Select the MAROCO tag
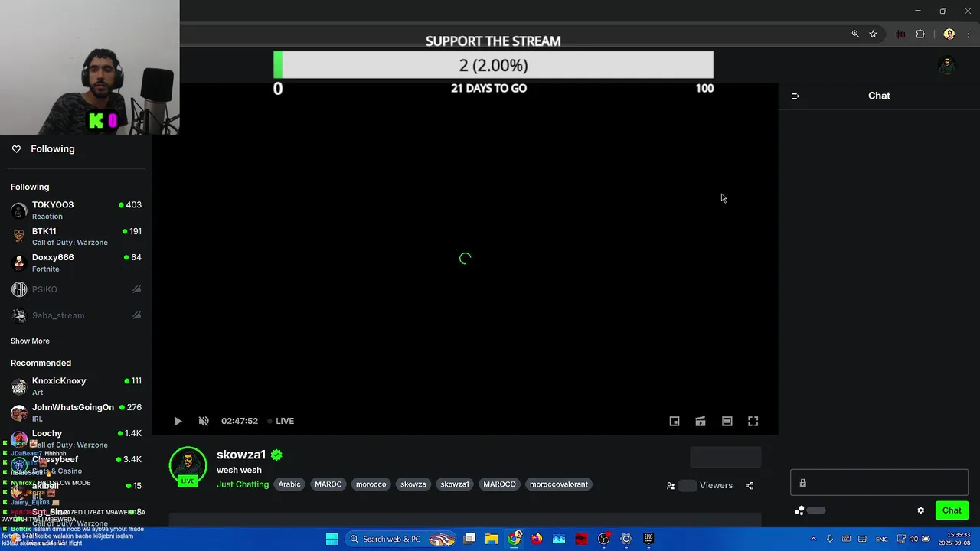The height and width of the screenshot is (551, 980). point(499,484)
